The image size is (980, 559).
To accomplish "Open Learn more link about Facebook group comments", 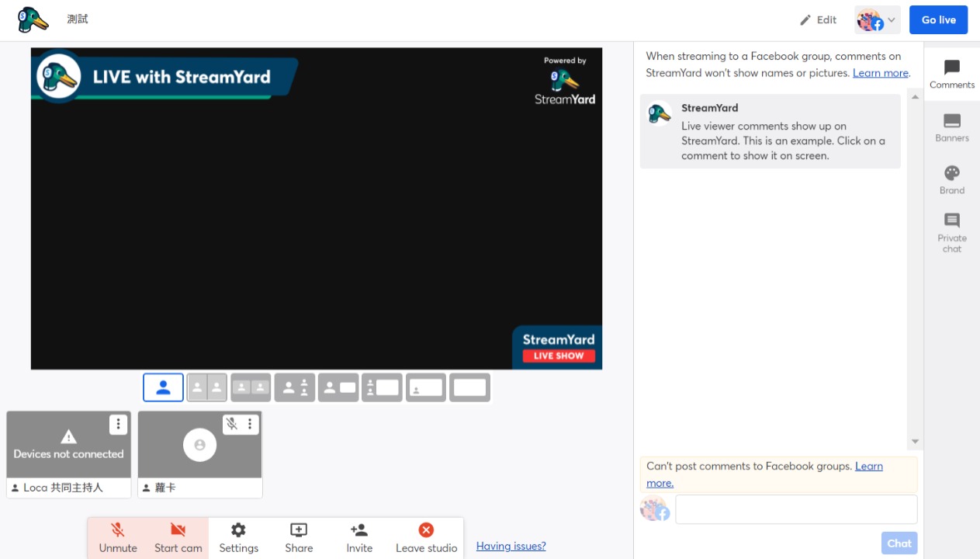I will tap(881, 73).
